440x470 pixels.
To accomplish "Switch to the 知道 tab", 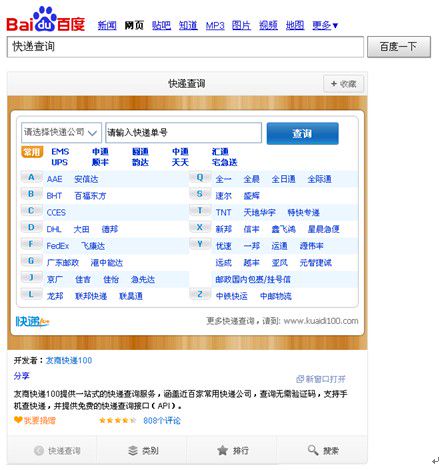I will coord(188,25).
